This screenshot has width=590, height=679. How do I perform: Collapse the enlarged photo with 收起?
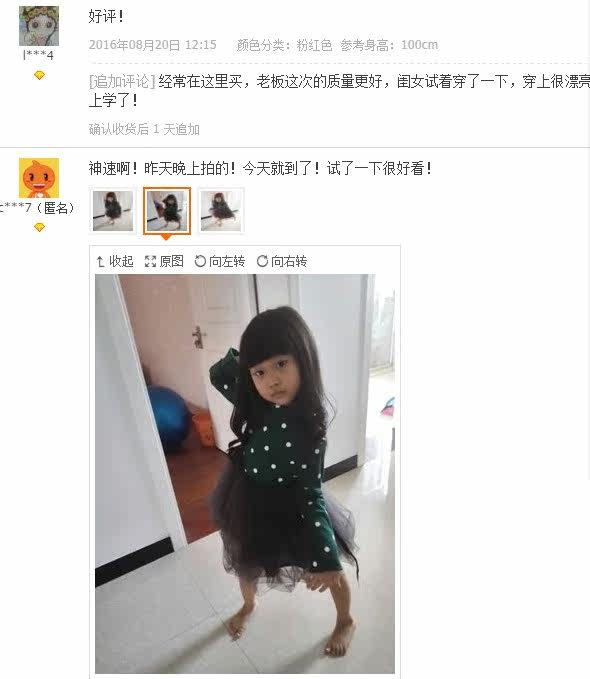click(x=115, y=262)
